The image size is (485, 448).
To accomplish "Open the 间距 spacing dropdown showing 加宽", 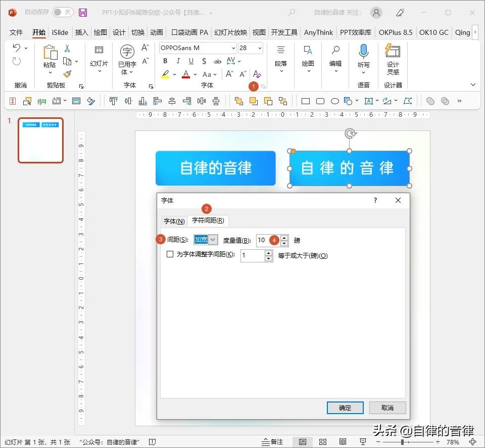I will (x=212, y=239).
